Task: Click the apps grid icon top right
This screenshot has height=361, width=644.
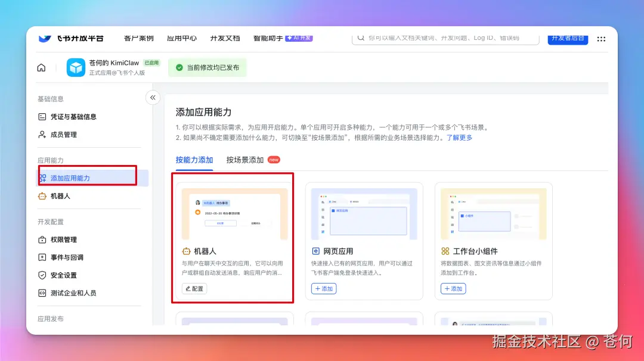Action: coord(601,39)
